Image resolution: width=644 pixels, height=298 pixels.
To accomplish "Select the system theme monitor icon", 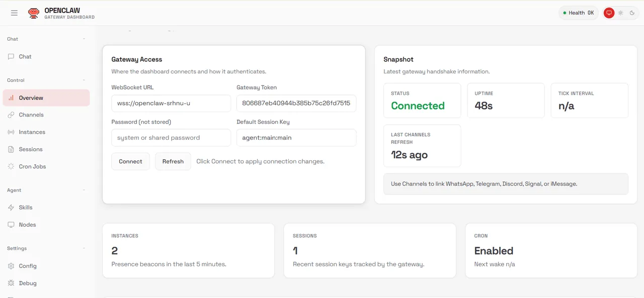I will (x=609, y=13).
